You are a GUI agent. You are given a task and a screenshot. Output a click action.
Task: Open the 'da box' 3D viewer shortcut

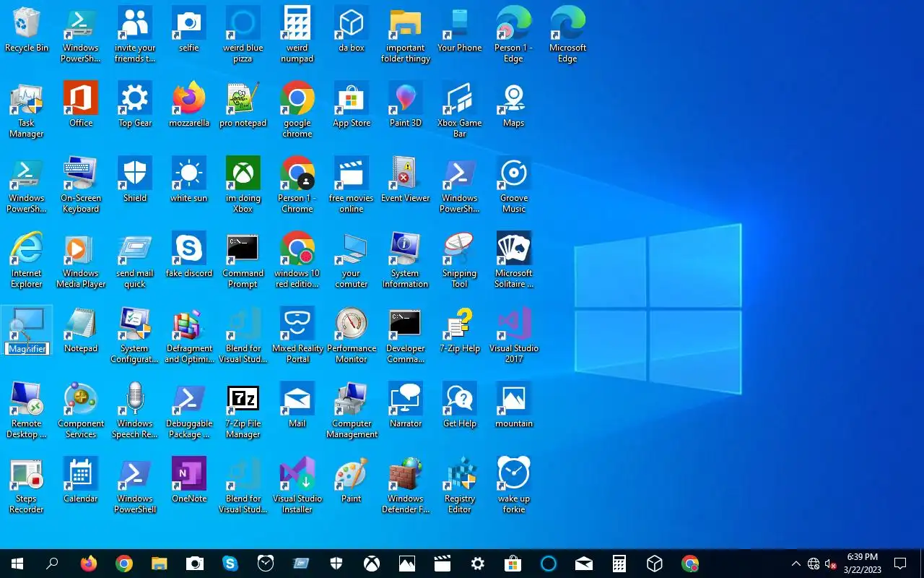352,30
